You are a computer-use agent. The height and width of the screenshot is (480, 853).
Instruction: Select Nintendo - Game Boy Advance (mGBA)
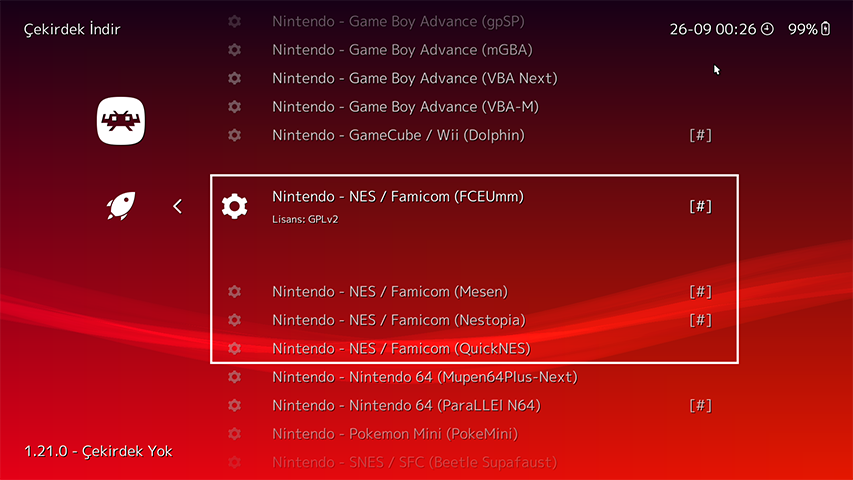(x=402, y=50)
